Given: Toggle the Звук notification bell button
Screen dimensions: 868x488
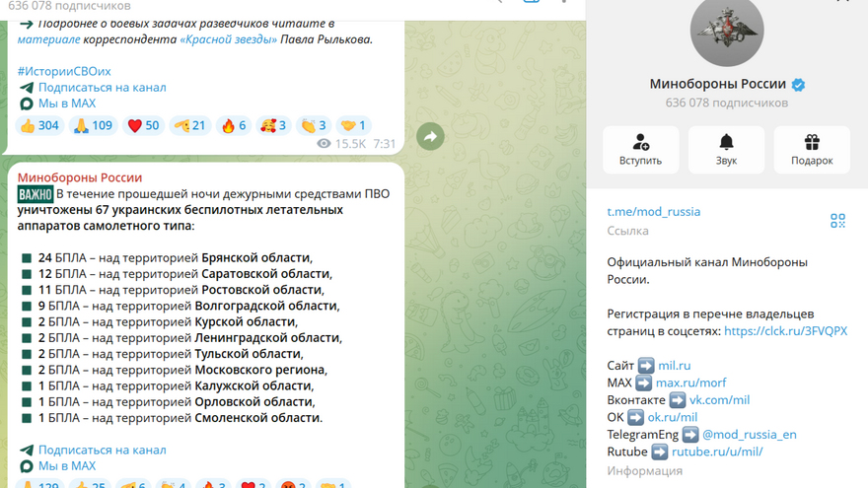Looking at the screenshot, I should tap(726, 150).
